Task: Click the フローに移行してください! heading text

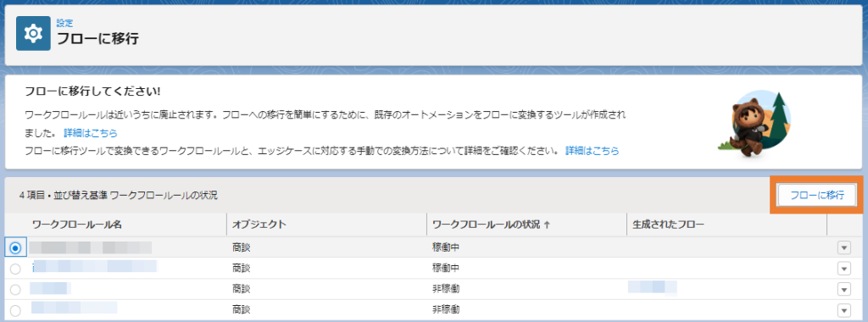Action: pyautogui.click(x=93, y=92)
